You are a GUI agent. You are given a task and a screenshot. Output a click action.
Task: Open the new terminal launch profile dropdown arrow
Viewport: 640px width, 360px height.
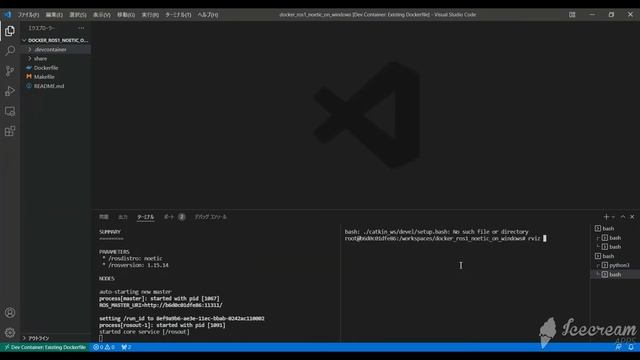[613, 217]
